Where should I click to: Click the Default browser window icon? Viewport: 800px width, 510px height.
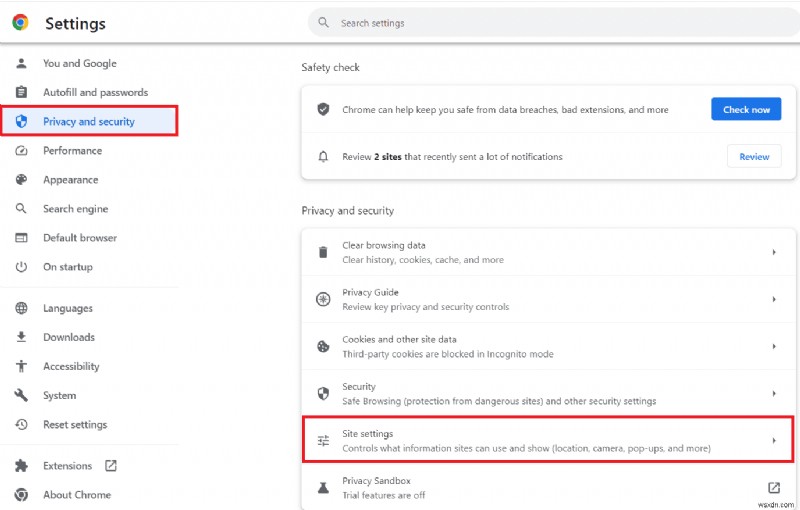point(21,238)
